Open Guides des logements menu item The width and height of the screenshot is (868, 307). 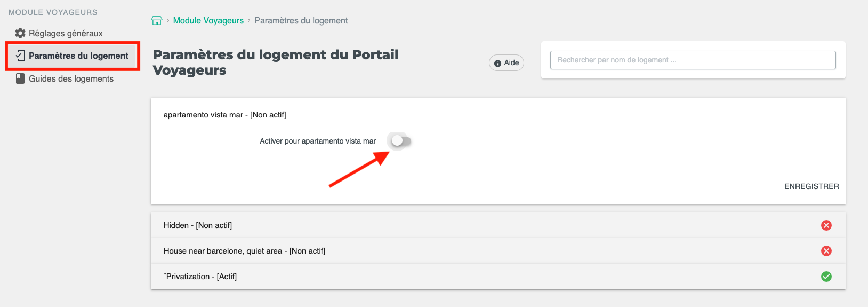(71, 79)
